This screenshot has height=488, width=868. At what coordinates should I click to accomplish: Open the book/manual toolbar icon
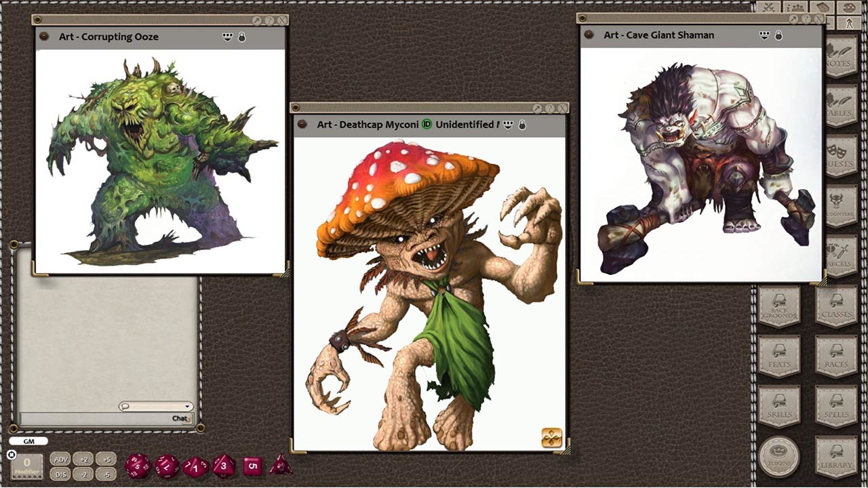823,7
